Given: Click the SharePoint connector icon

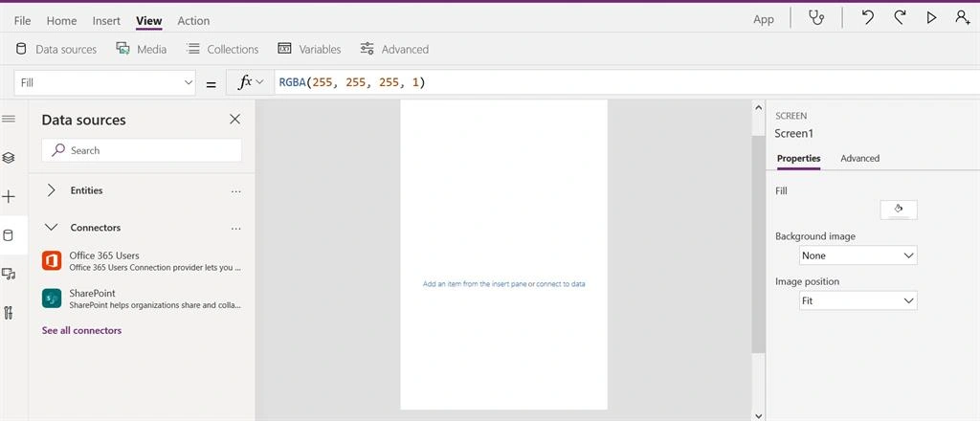Looking at the screenshot, I should tap(52, 299).
